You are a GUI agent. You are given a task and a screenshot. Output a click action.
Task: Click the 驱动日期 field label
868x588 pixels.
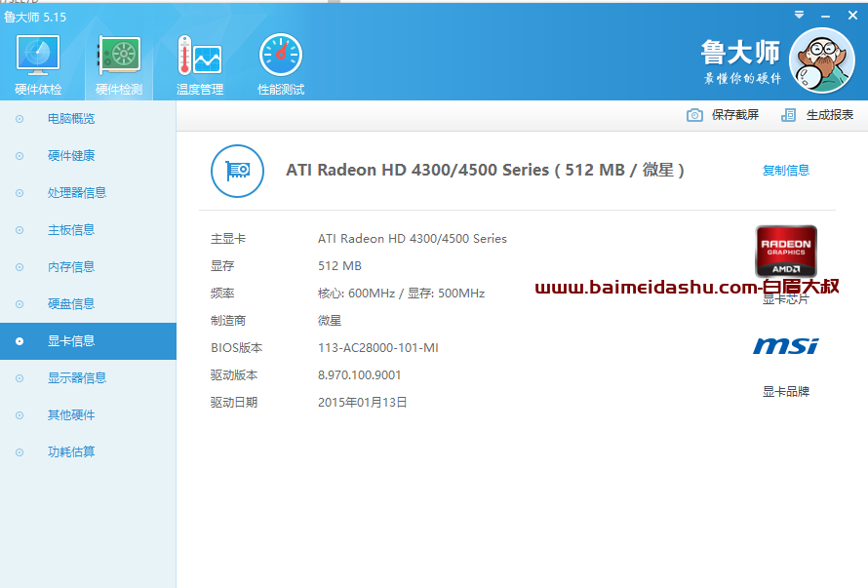coord(234,403)
